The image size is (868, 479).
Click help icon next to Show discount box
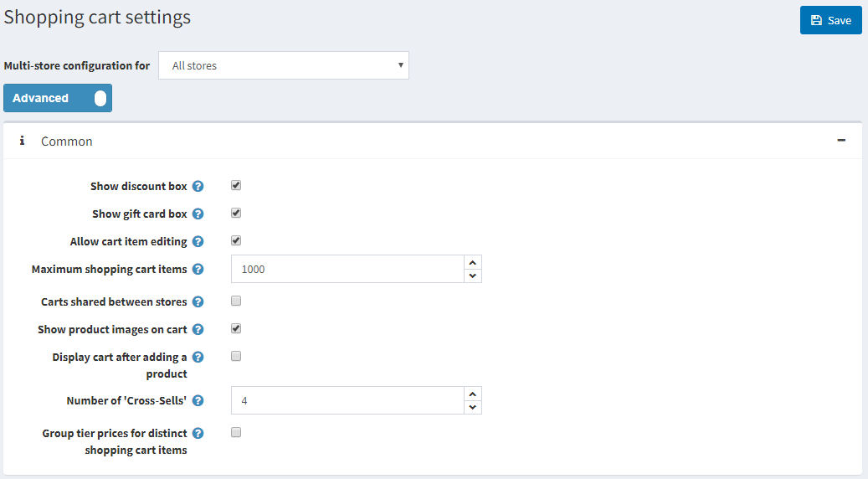click(x=198, y=187)
